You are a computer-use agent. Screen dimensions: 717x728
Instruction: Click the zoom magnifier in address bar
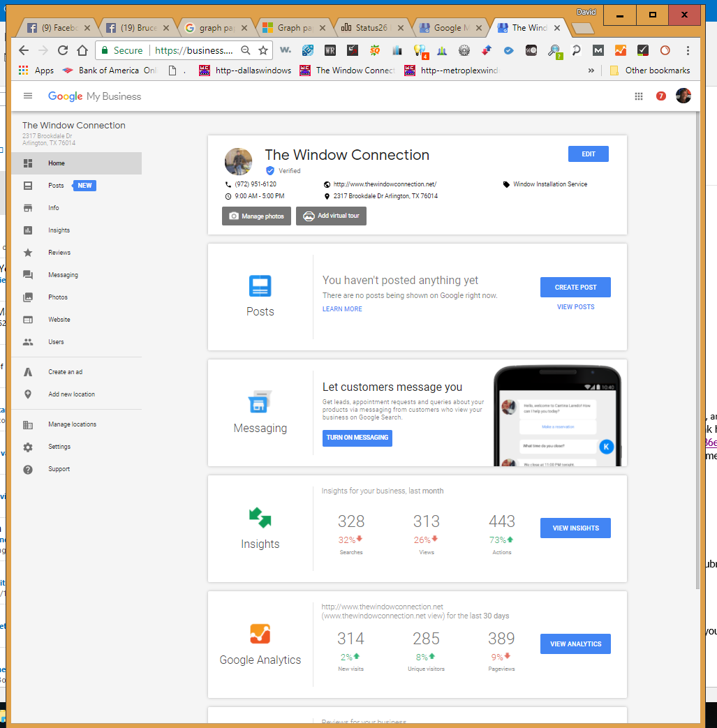click(246, 50)
